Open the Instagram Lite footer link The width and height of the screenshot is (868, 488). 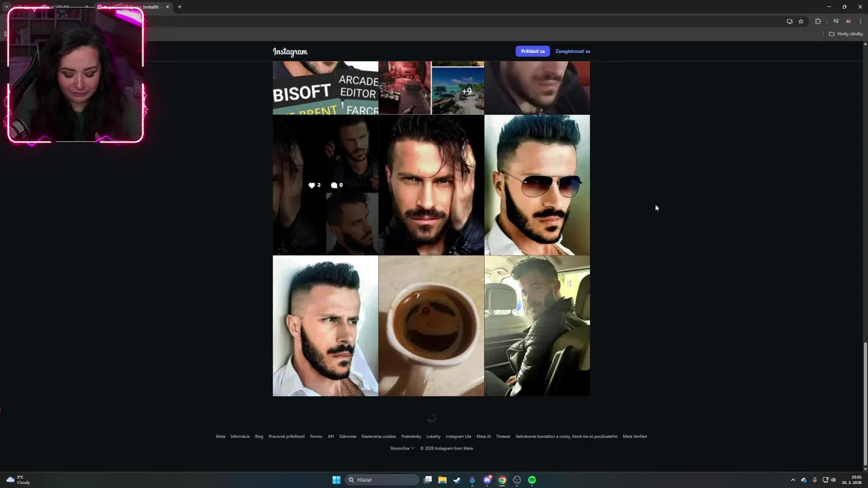458,436
